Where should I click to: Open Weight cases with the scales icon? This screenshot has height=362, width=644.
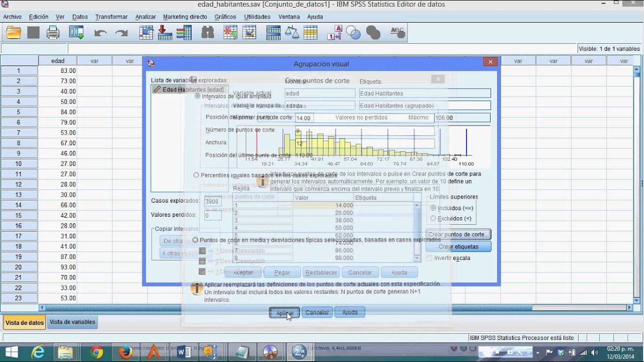coord(292,33)
